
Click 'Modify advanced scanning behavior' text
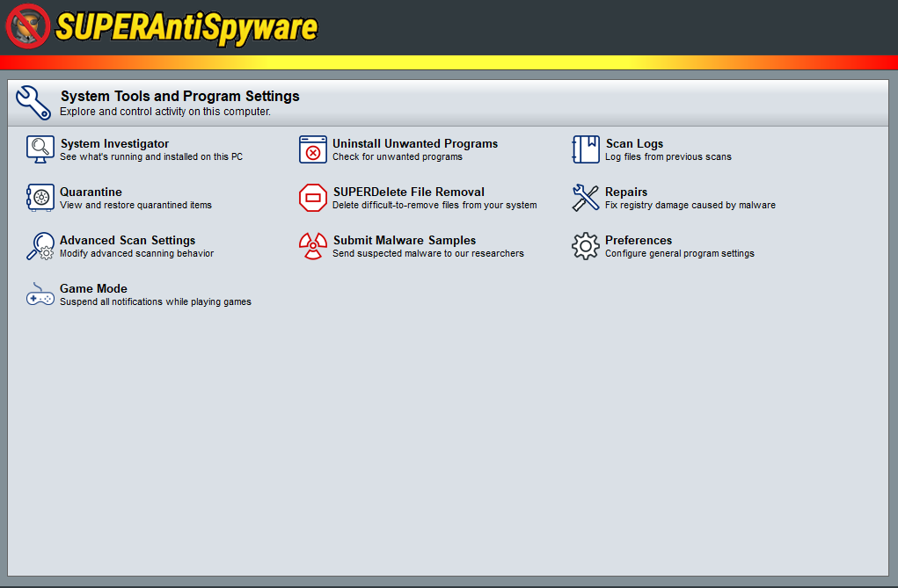137,254
